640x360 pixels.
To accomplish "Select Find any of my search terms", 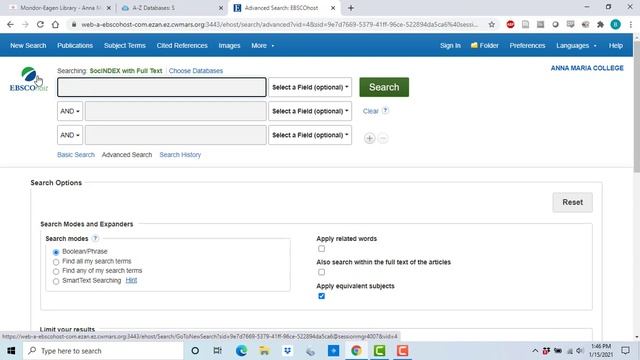I will point(56,271).
